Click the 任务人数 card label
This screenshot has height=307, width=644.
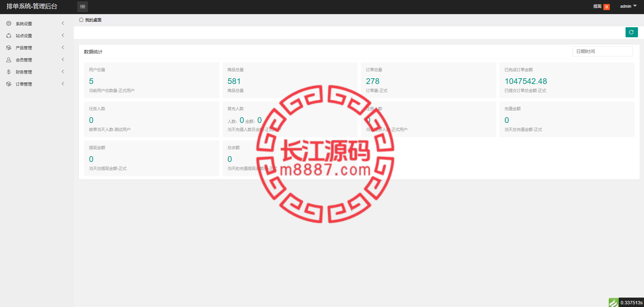(97, 109)
